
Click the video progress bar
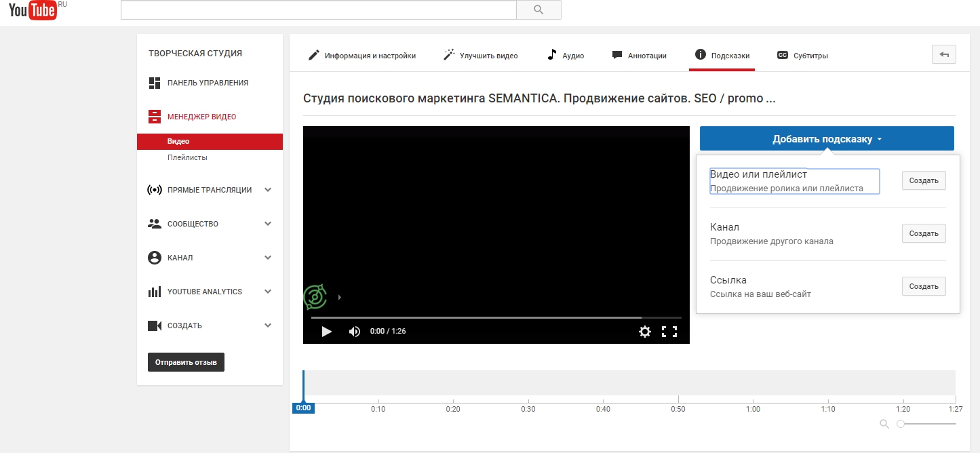pos(496,317)
